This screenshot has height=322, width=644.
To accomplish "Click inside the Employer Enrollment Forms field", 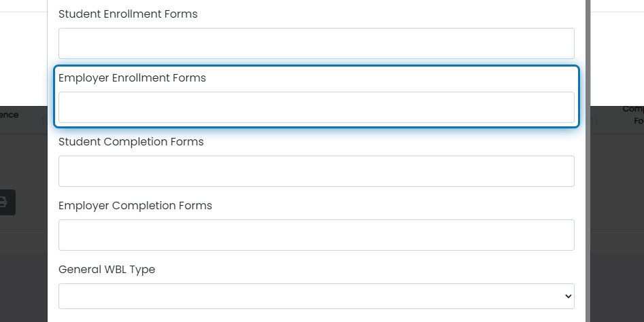I will [x=316, y=107].
